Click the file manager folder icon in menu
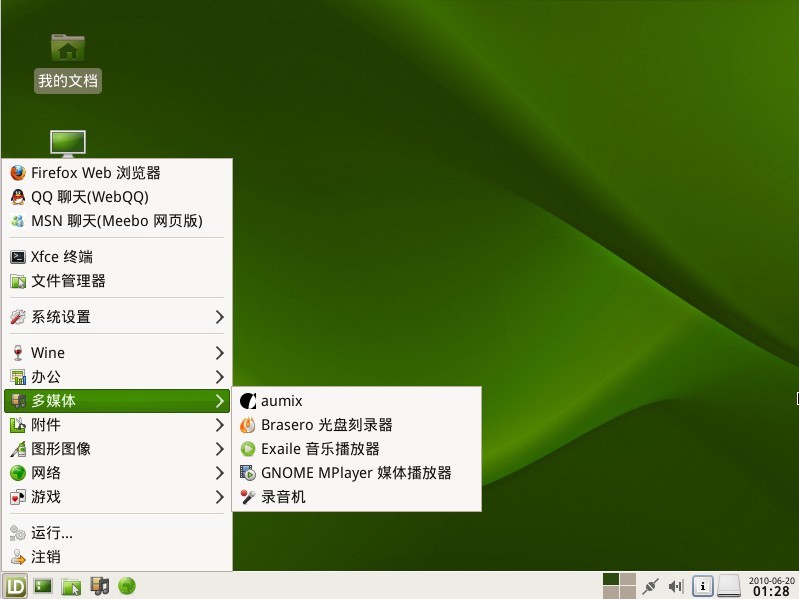This screenshot has width=799, height=599. coord(18,281)
